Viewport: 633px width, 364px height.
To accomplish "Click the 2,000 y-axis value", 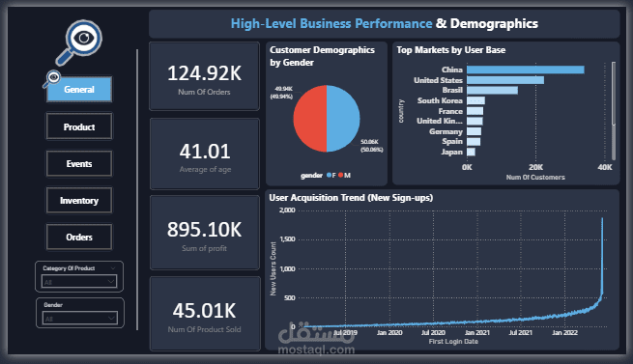I will pyautogui.click(x=287, y=210).
